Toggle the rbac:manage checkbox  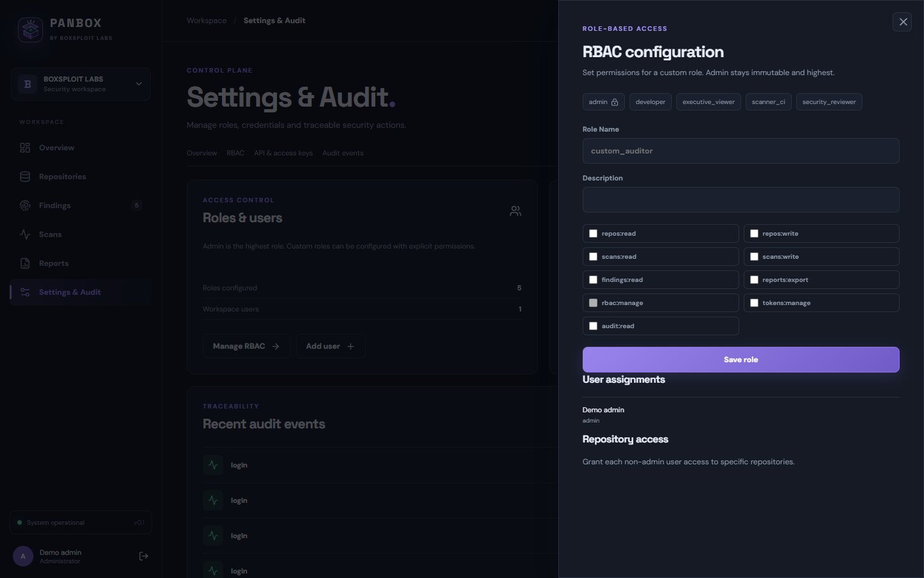593,303
